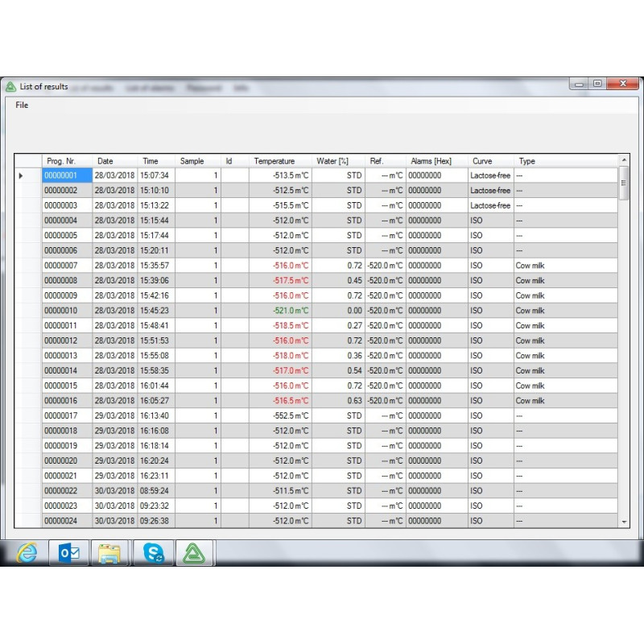Open File Explorer folder icon
The width and height of the screenshot is (644, 644).
coord(110,553)
